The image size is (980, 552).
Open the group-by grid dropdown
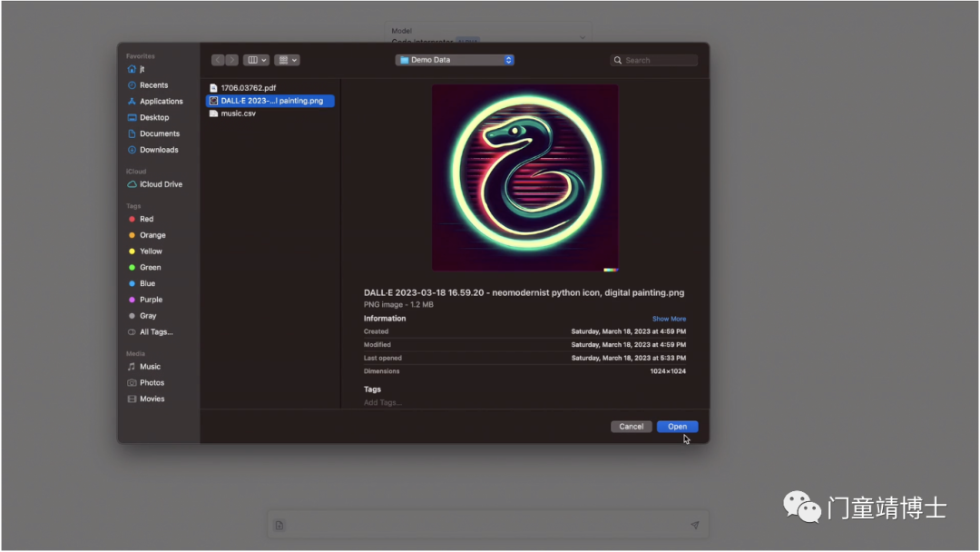click(287, 60)
